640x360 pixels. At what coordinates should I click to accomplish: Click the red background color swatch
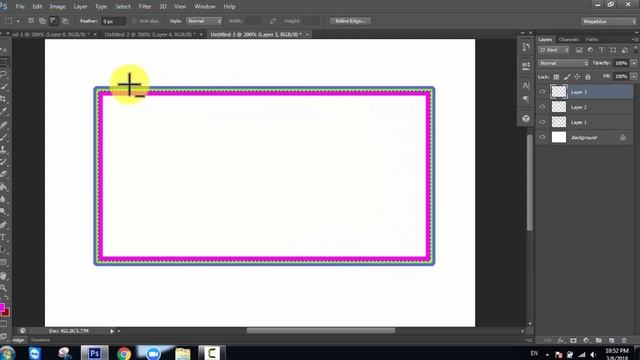[6, 312]
